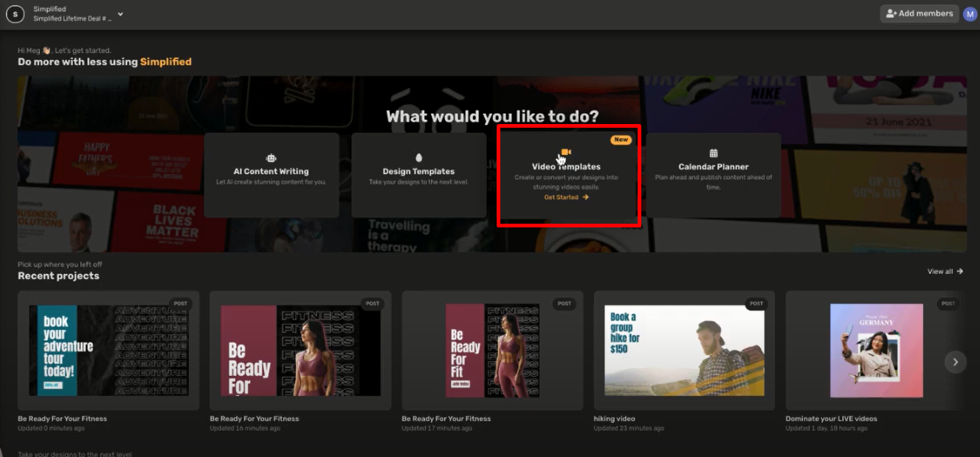Open the Dominate your LIVE videos thumbnail
The width and height of the screenshot is (980, 457).
pos(876,351)
